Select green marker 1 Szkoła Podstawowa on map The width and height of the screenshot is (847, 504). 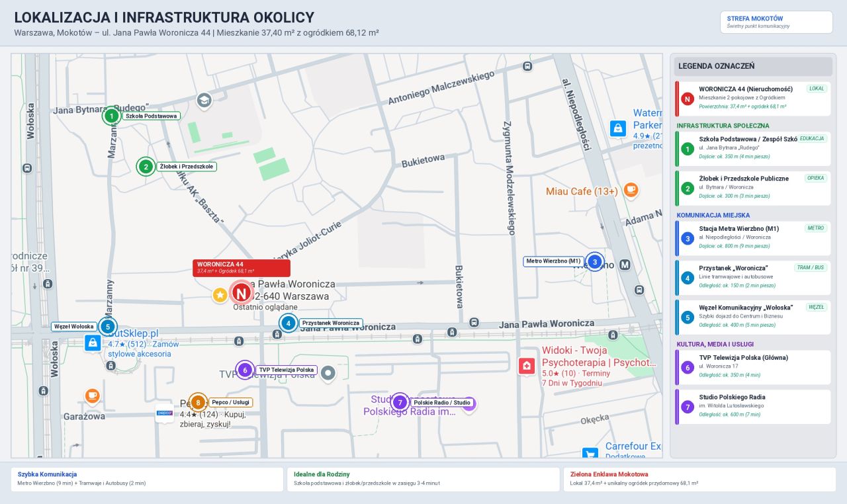(x=112, y=116)
